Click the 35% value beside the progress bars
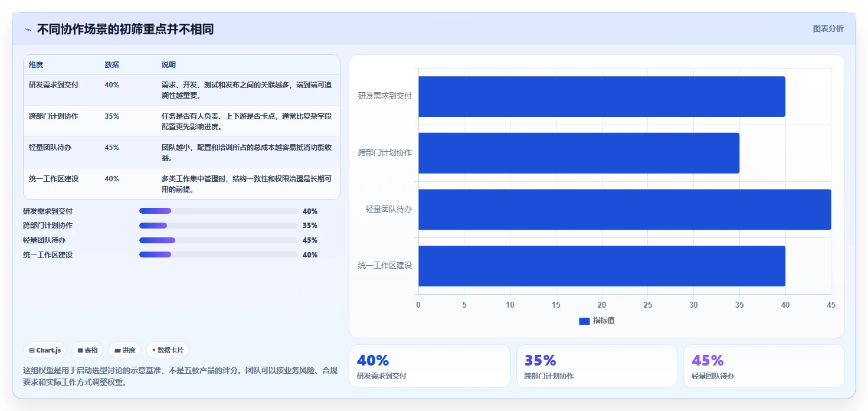The image size is (868, 411). 310,226
